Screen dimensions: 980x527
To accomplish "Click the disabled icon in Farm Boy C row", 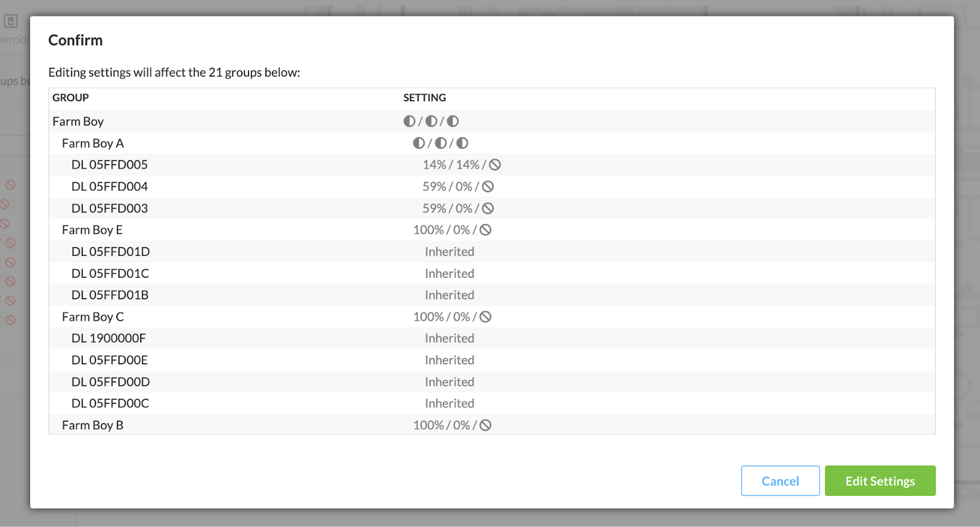I will [x=485, y=317].
